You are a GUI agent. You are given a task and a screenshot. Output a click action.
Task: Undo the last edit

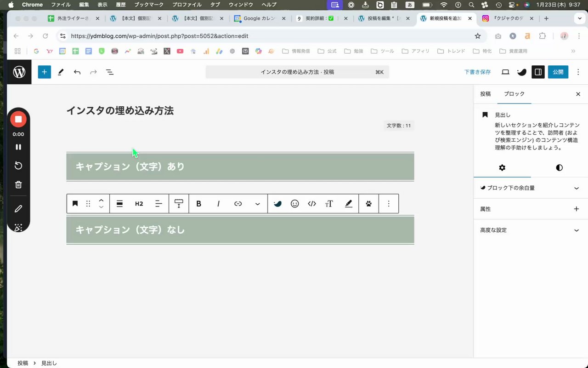pos(77,72)
